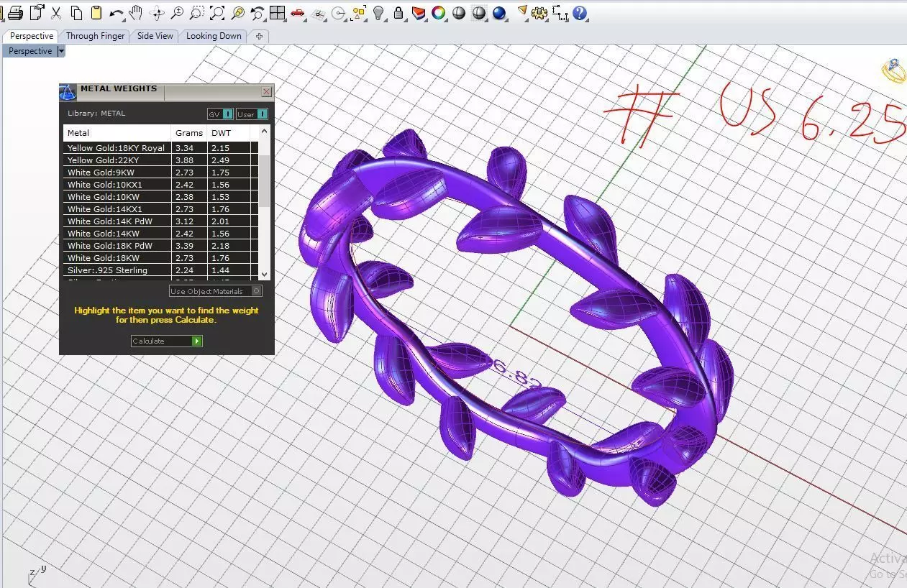Select the Zoom window tool
This screenshot has height=588, width=907.
(x=196, y=13)
